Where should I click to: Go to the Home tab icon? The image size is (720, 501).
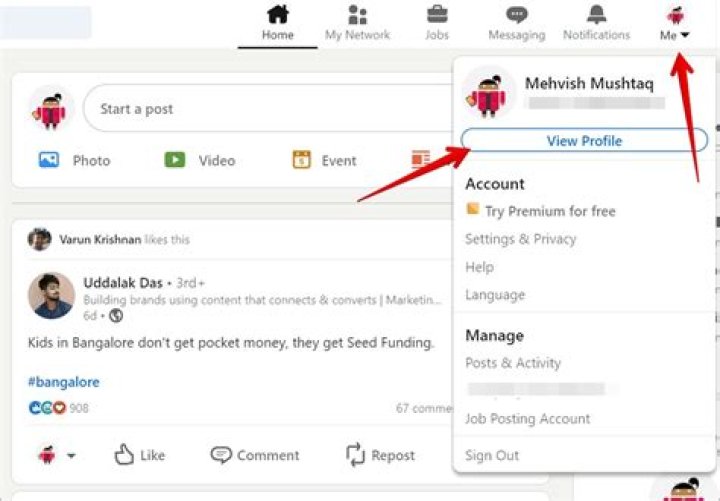[x=278, y=14]
